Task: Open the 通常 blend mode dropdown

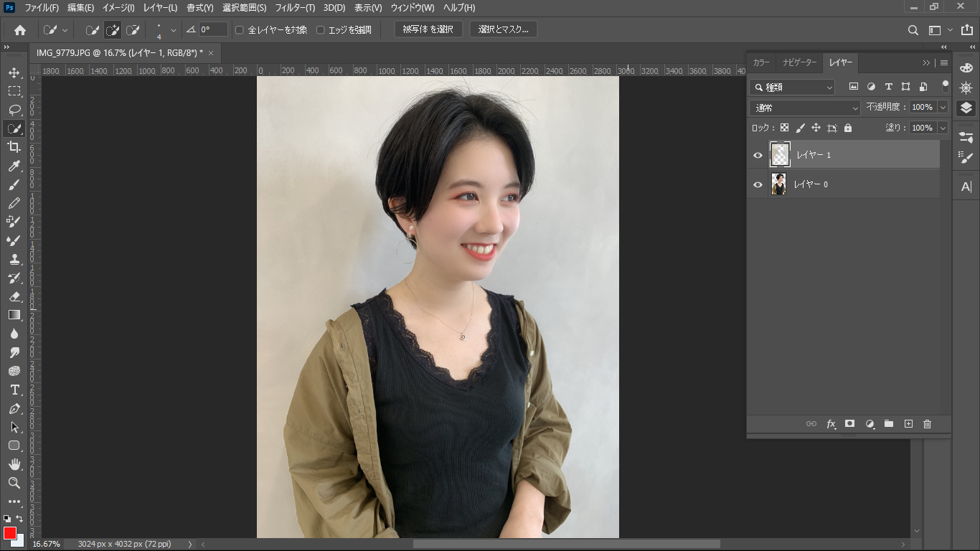Action: (x=805, y=108)
